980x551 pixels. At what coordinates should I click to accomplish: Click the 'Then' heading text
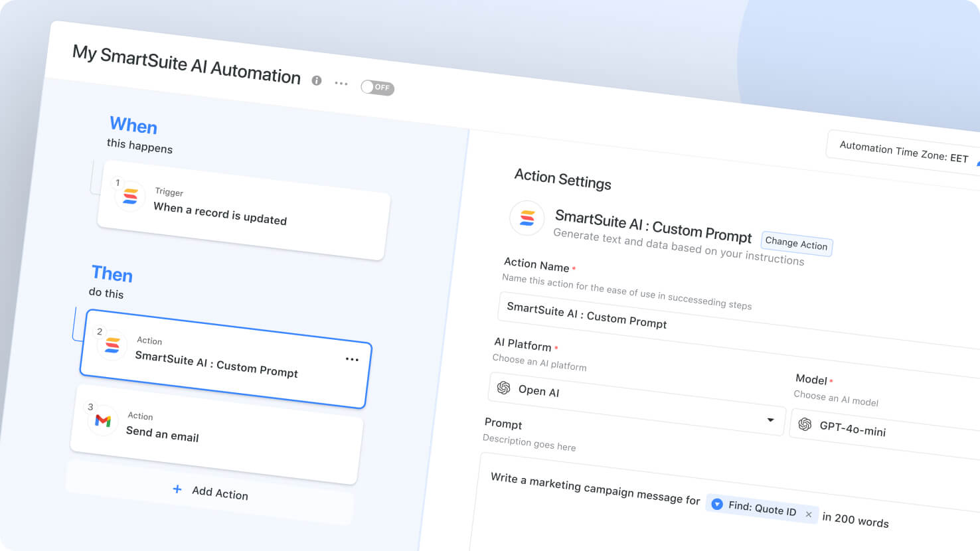tap(112, 274)
